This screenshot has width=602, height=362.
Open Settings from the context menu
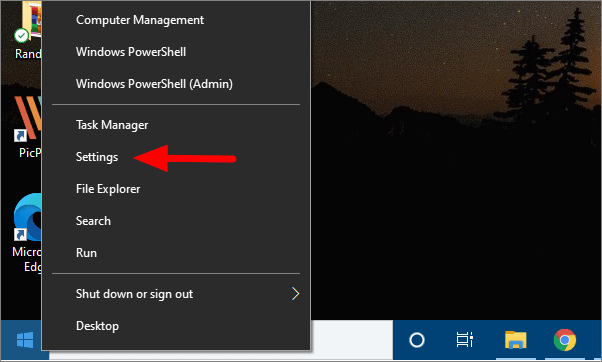tap(175, 157)
